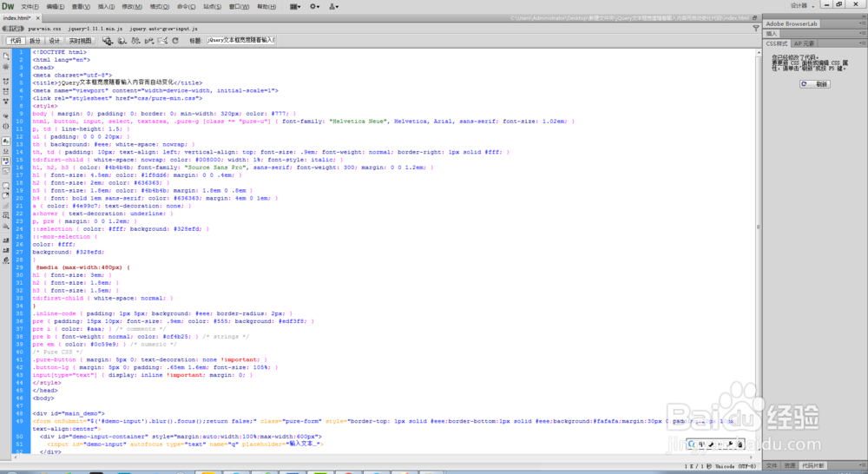Open related file jquery.auto-grow-input.js
The height and width of the screenshot is (474, 868).
point(163,29)
